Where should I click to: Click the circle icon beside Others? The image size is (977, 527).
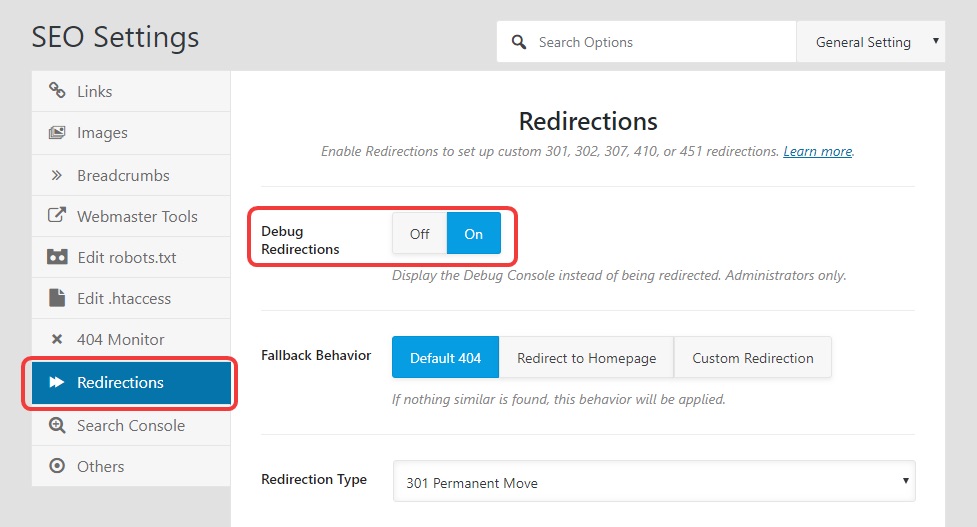57,466
